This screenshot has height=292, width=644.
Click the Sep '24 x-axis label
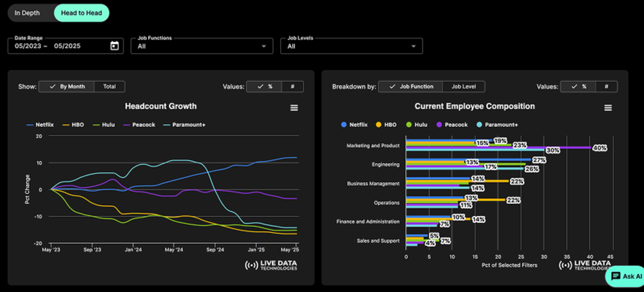(215, 249)
